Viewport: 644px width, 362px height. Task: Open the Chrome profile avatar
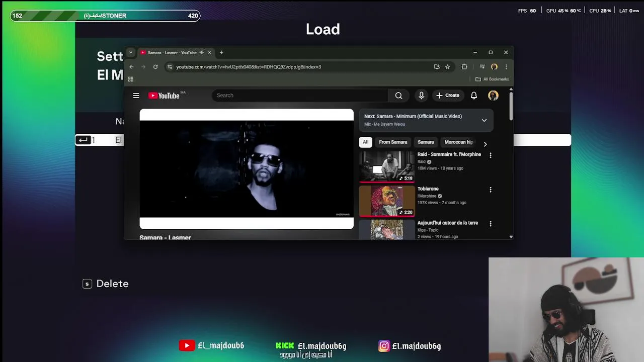(494, 67)
